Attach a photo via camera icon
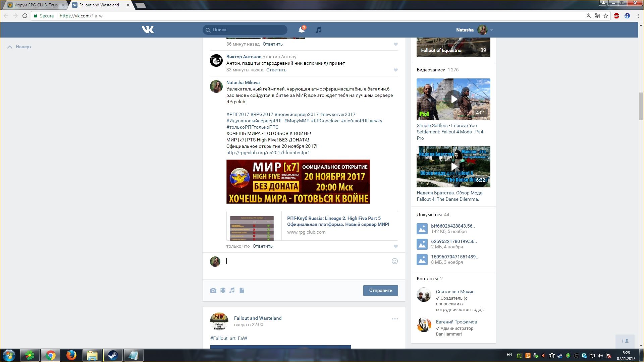 [213, 291]
